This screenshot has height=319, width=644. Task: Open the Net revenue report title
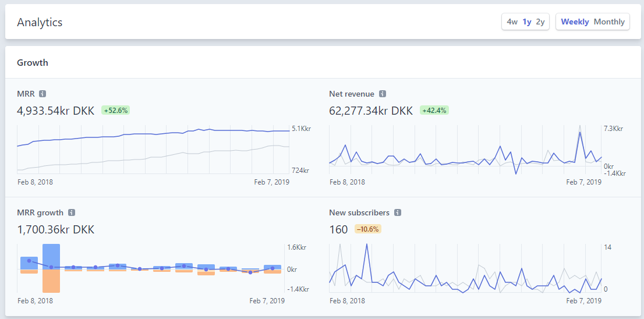click(x=352, y=94)
